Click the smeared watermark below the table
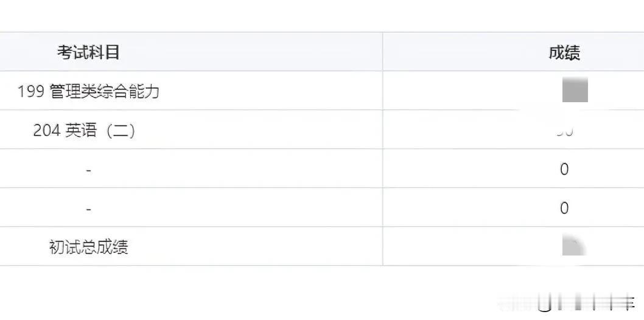 [x=569, y=304]
